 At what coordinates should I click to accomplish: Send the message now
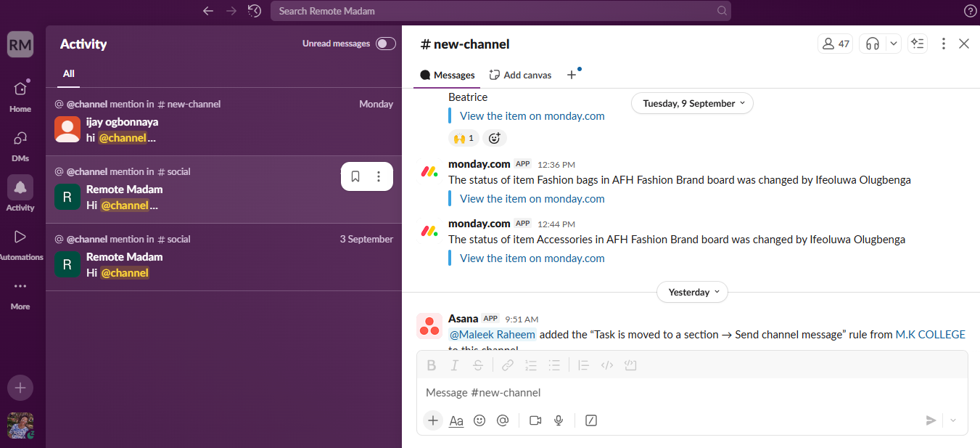click(x=931, y=420)
